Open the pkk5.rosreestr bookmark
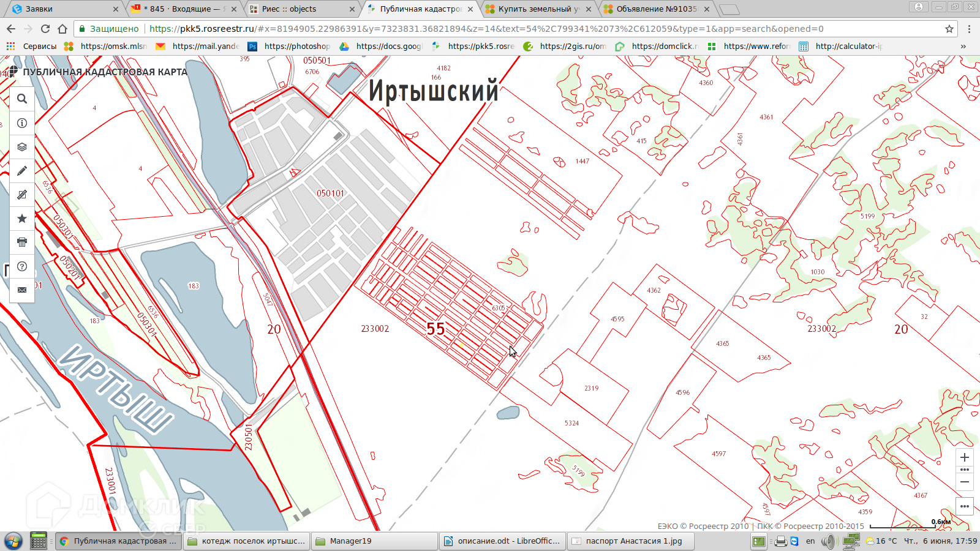The height and width of the screenshot is (551, 980). tap(472, 46)
